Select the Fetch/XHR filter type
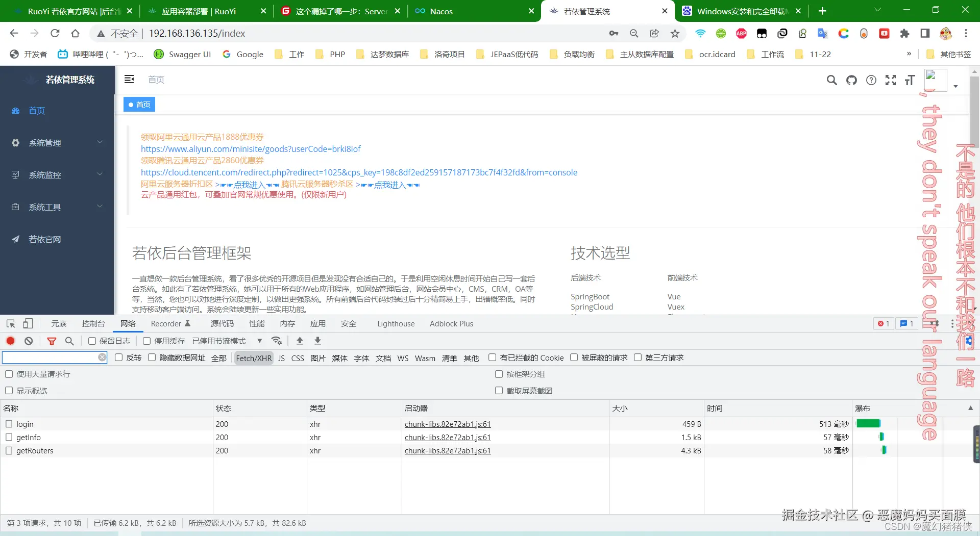Image resolution: width=980 pixels, height=536 pixels. 254,358
